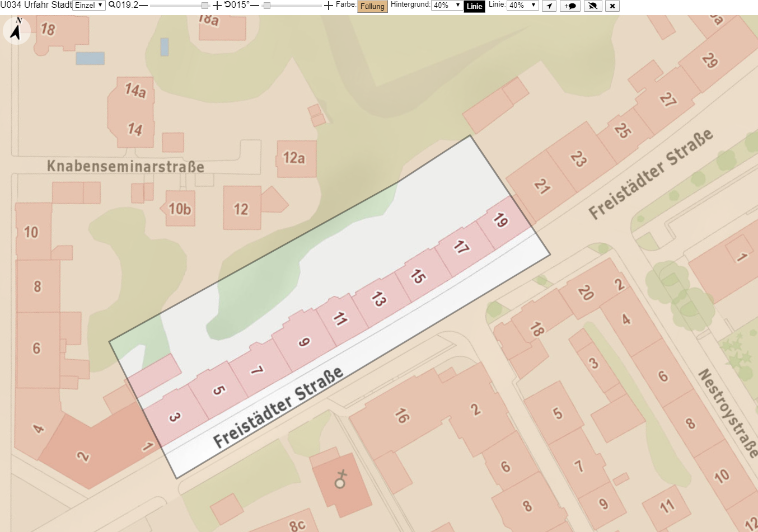Click the north arrow compass icon
This screenshot has width=758, height=532.
(16, 30)
